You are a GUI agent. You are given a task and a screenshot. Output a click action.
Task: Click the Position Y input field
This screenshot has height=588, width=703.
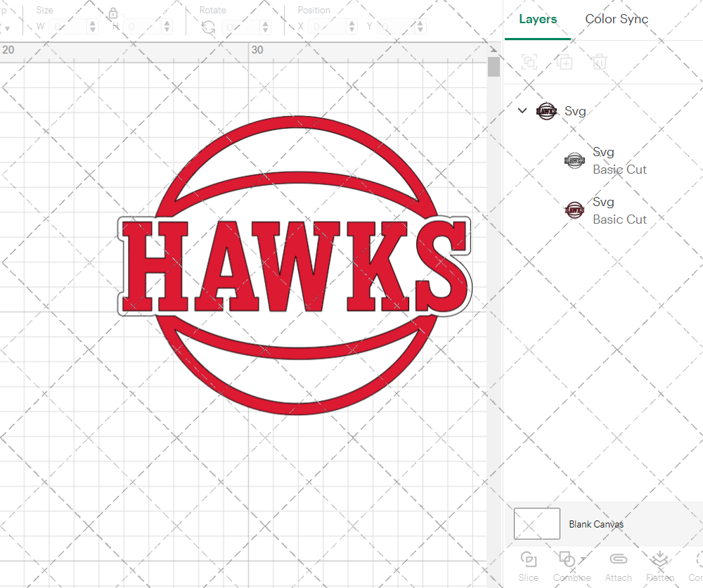tap(396, 27)
